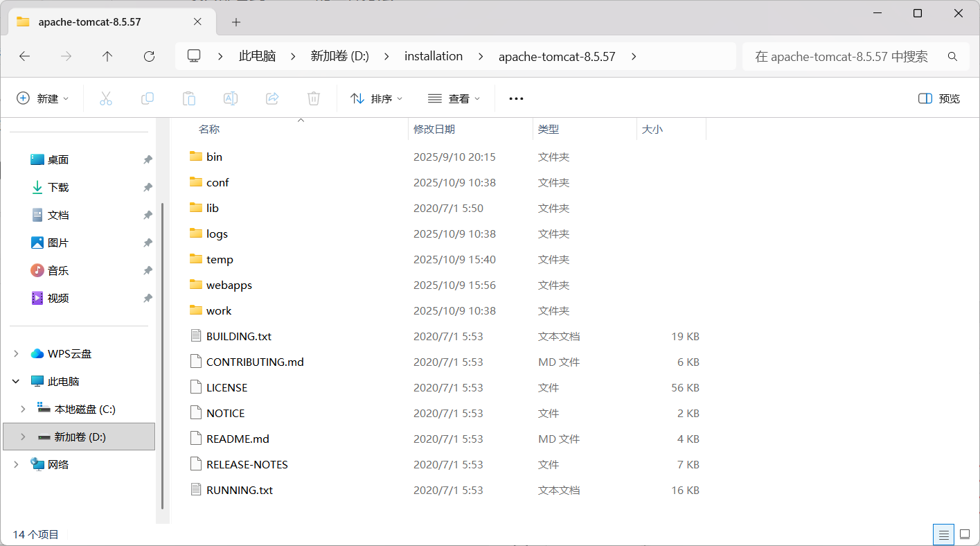Click the pin icon next to 桌面

coord(148,159)
